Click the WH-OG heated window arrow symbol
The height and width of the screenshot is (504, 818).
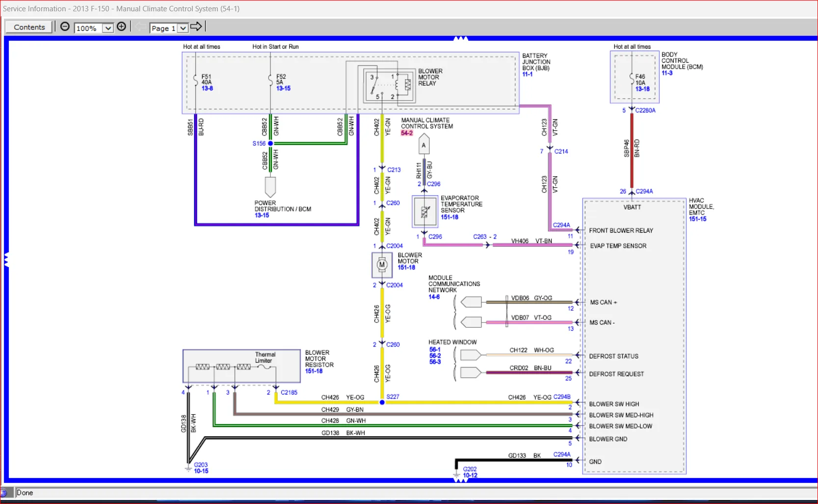pos(471,355)
